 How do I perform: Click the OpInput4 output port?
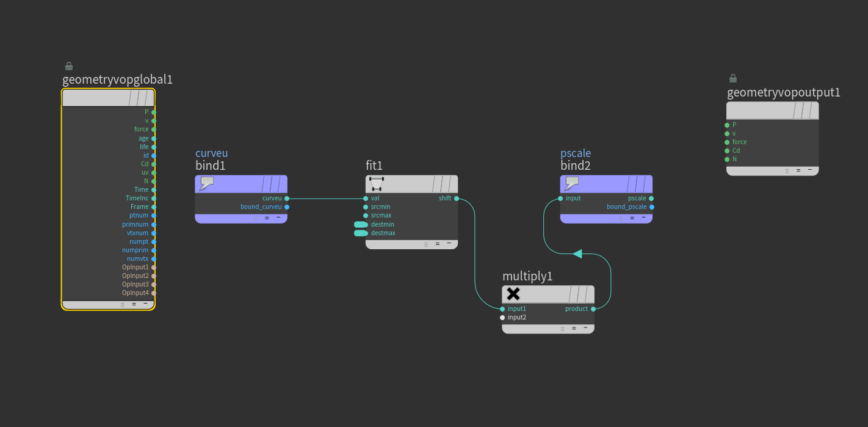154,293
